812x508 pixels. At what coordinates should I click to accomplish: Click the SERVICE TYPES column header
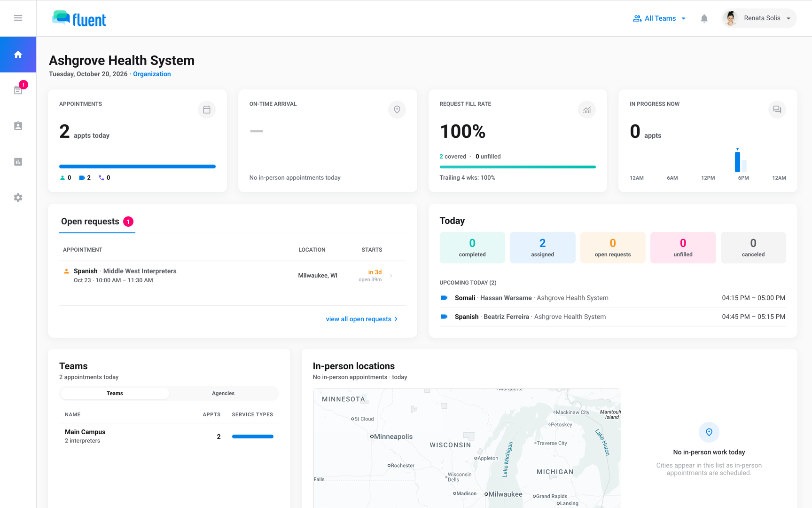pos(252,414)
